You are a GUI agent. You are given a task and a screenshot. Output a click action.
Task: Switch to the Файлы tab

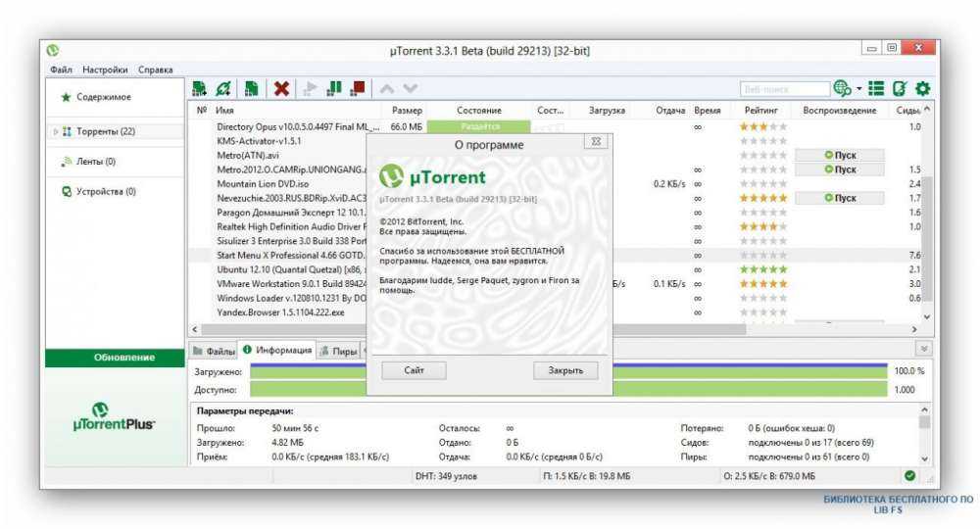click(214, 350)
